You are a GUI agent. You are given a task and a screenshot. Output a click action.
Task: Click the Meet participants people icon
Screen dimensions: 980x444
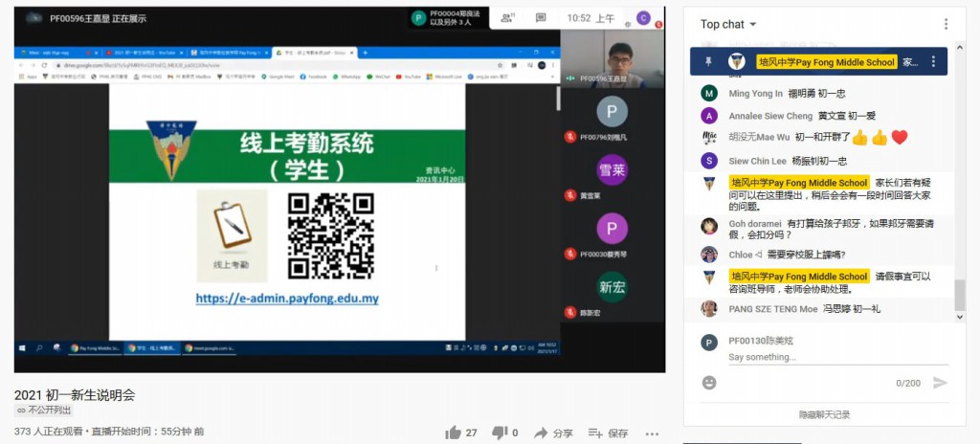(x=508, y=18)
